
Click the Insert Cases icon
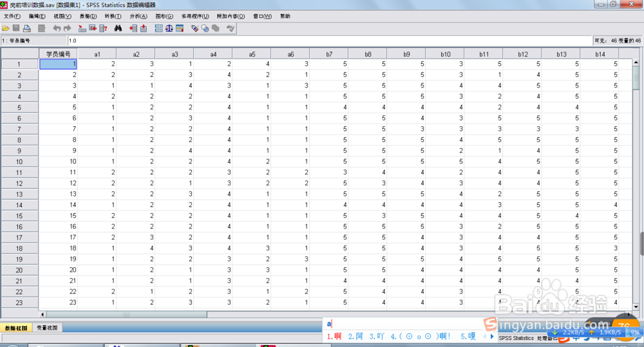click(133, 28)
